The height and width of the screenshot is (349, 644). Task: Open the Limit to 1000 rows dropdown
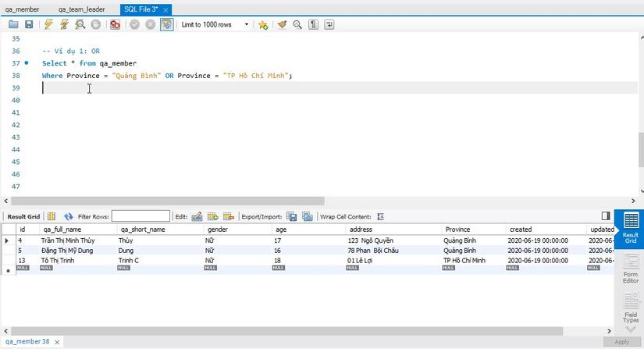click(x=215, y=24)
